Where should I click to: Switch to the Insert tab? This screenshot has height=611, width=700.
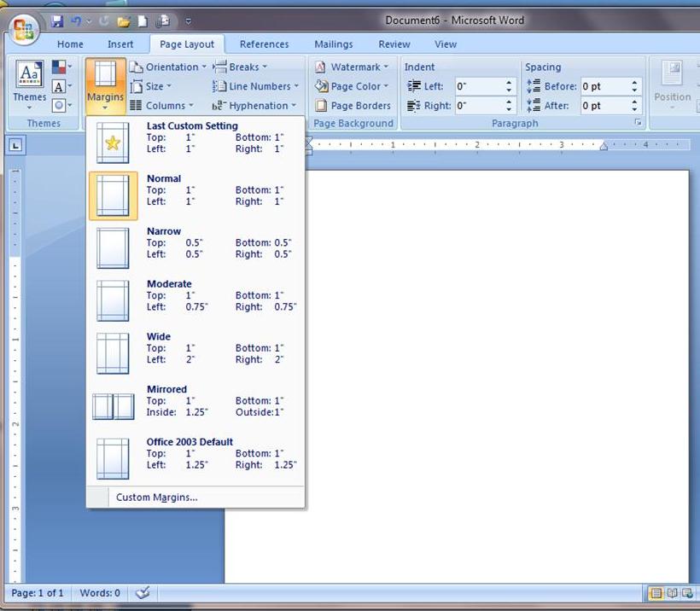(120, 44)
